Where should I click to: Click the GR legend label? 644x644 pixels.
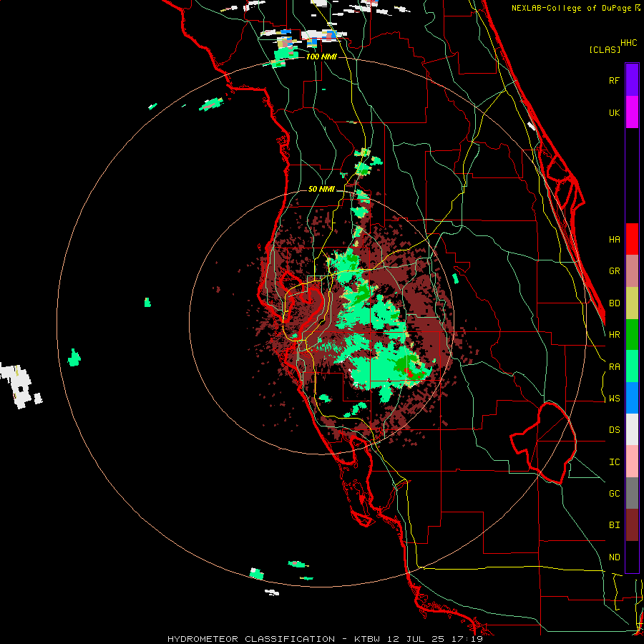(614, 271)
